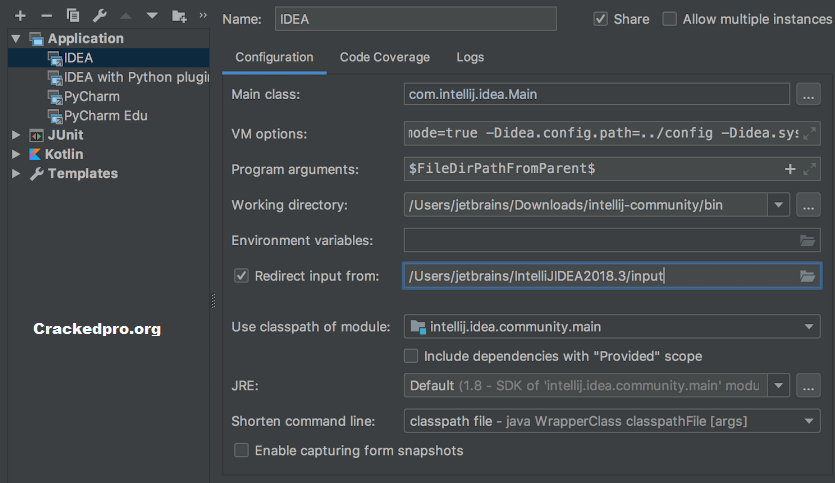Viewport: 835px width, 483px height.
Task: Open Use classpath of module dropdown
Action: pyautogui.click(x=809, y=326)
